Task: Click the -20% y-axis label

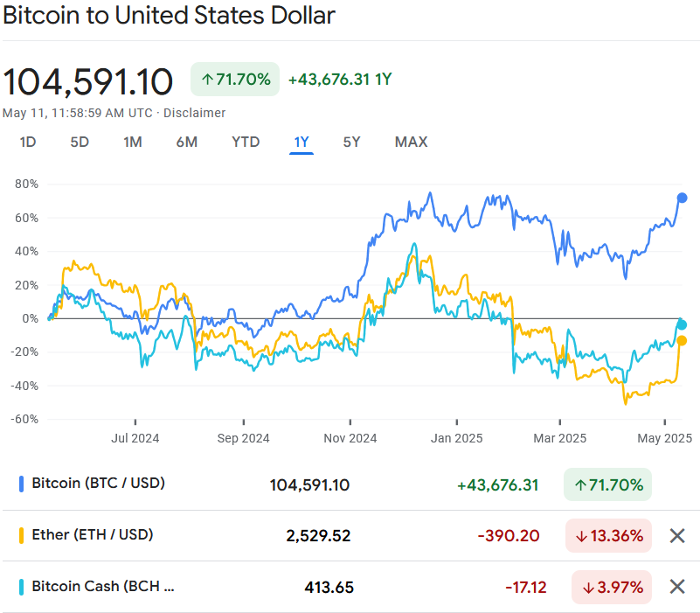Action: [x=24, y=352]
